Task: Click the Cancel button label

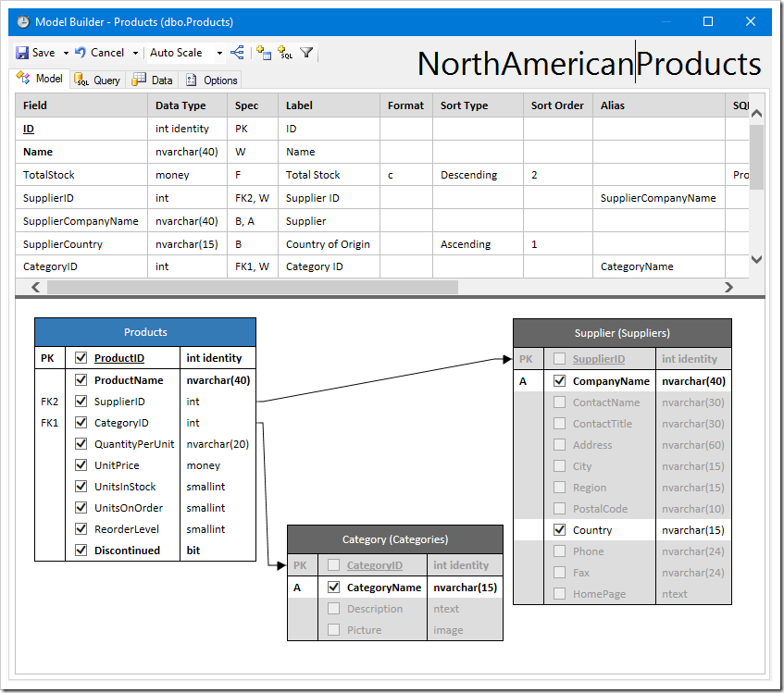Action: pyautogui.click(x=107, y=53)
